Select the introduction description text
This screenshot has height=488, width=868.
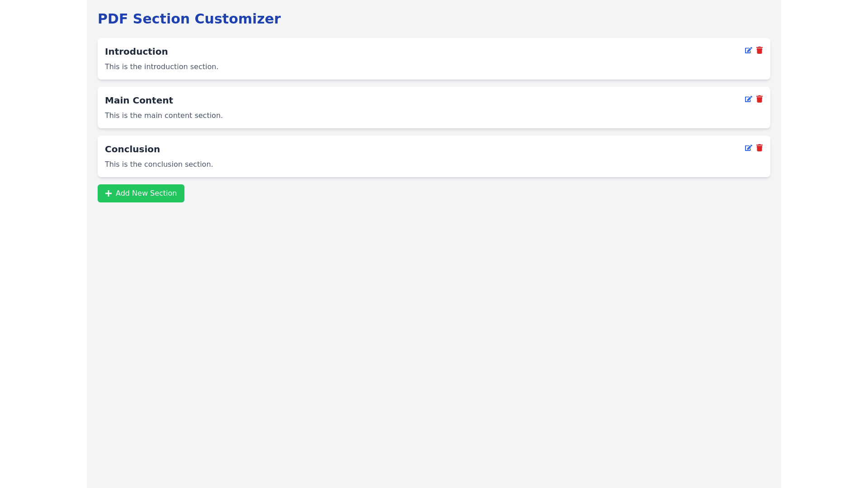coord(161,67)
